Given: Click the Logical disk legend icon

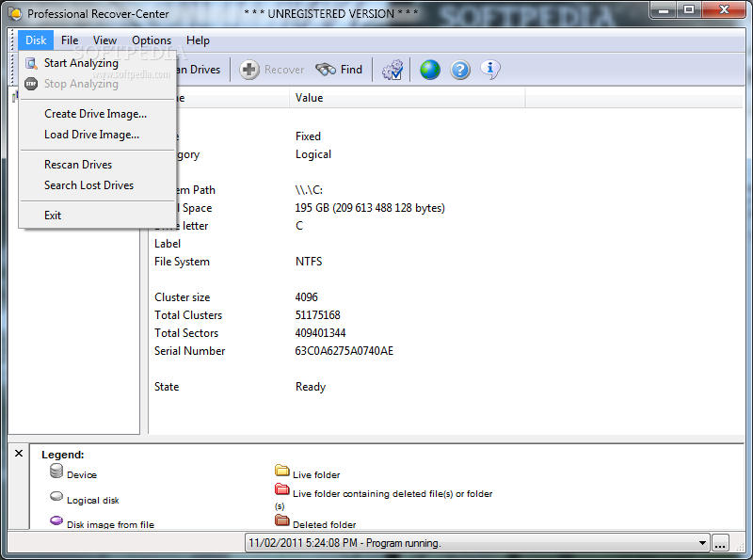Looking at the screenshot, I should (x=56, y=497).
